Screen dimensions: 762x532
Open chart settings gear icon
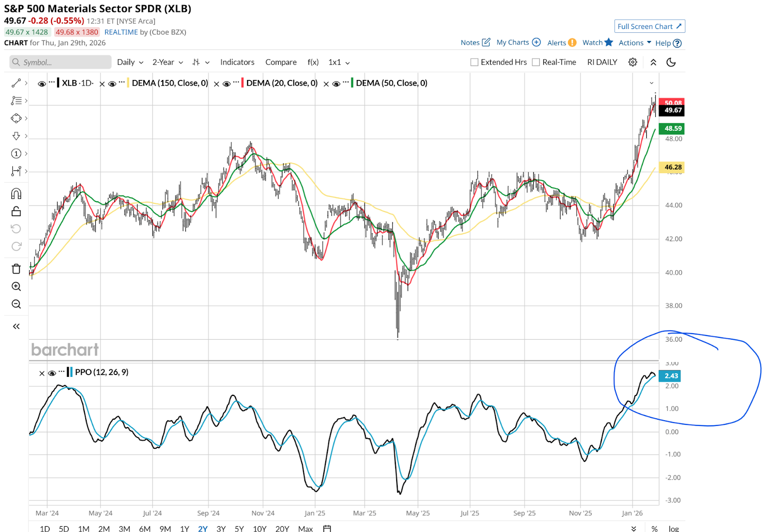click(x=632, y=62)
